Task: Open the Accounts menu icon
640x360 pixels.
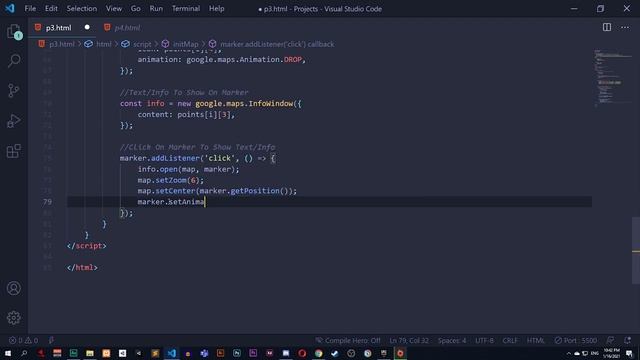Action: [x=14, y=288]
